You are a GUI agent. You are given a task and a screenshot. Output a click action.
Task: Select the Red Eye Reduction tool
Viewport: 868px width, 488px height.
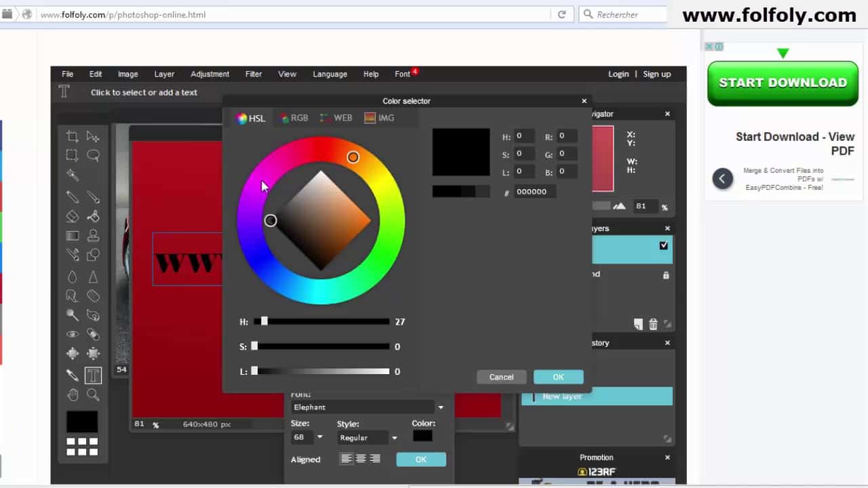(73, 334)
